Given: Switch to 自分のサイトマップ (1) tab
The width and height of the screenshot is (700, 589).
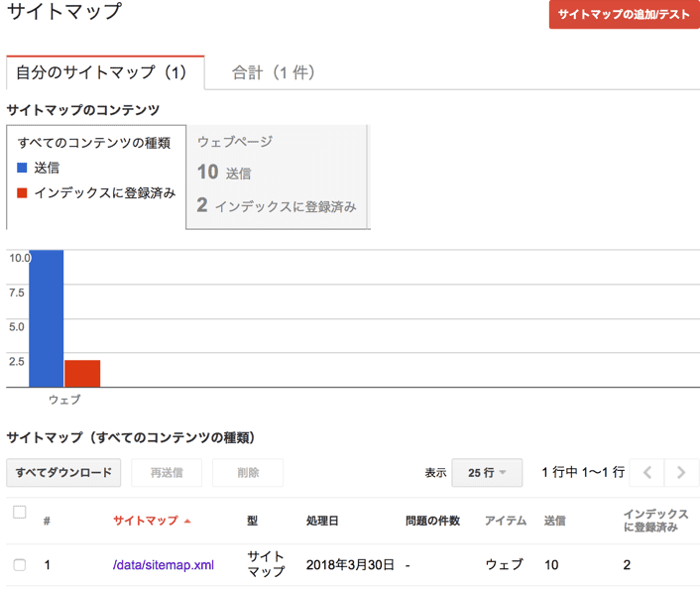Looking at the screenshot, I should 105,72.
